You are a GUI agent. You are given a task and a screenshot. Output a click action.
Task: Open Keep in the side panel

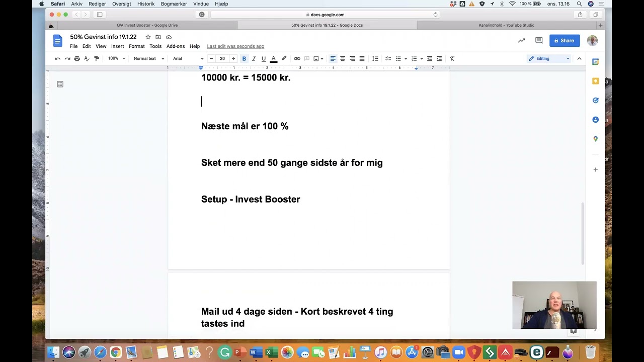596,81
